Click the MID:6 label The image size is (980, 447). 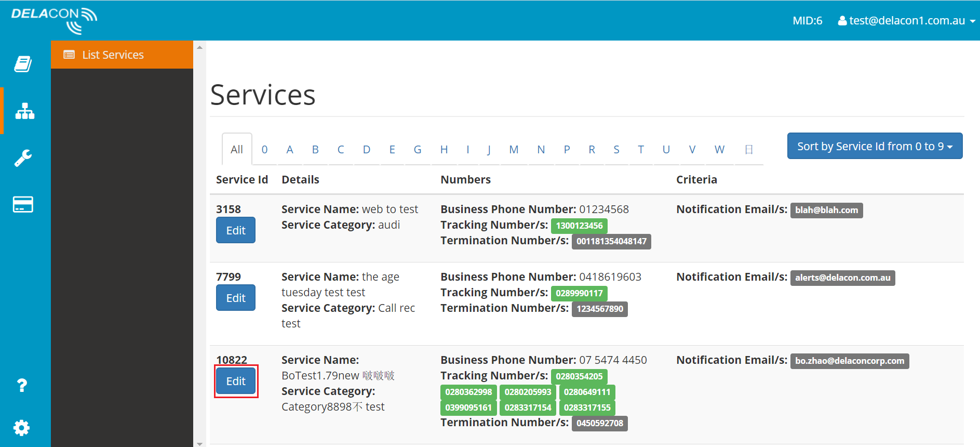tap(807, 21)
